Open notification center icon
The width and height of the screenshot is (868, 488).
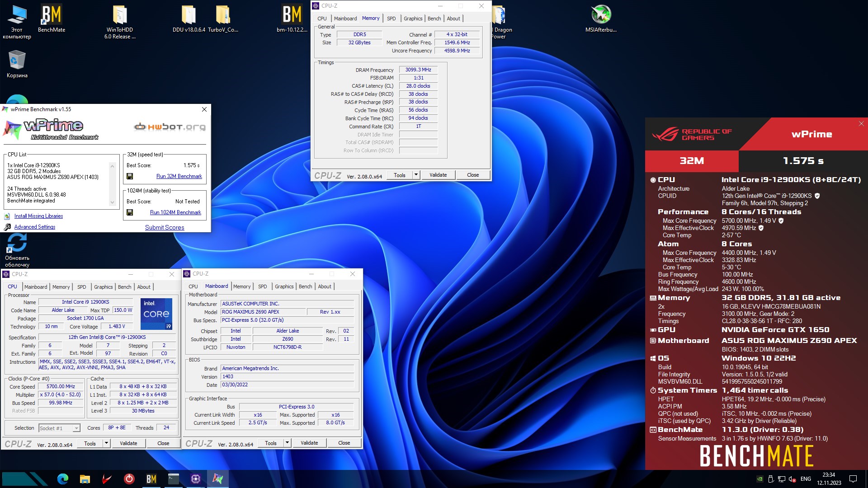click(x=853, y=479)
